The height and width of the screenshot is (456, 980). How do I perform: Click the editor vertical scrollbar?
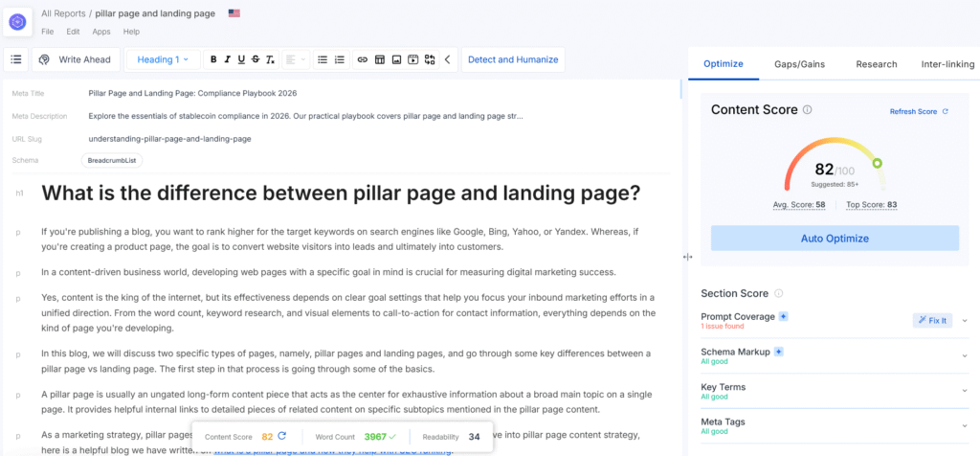(x=681, y=89)
